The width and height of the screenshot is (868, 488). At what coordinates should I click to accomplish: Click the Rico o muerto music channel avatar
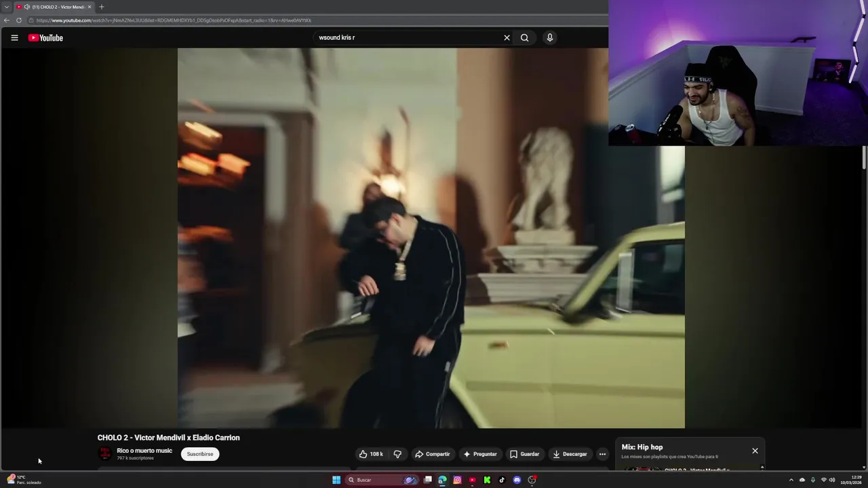coord(105,454)
